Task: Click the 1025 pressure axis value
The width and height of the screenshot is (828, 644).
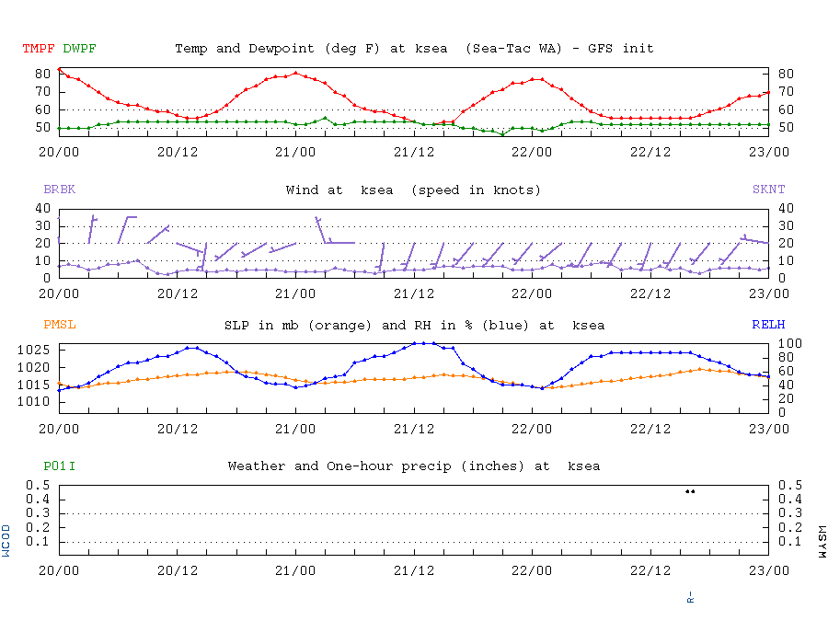Action: point(33,350)
